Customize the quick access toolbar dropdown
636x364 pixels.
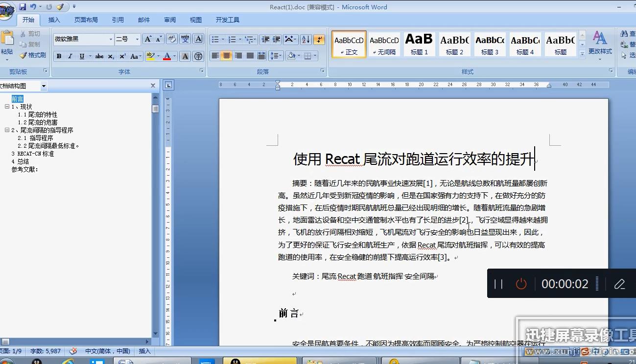(x=74, y=7)
